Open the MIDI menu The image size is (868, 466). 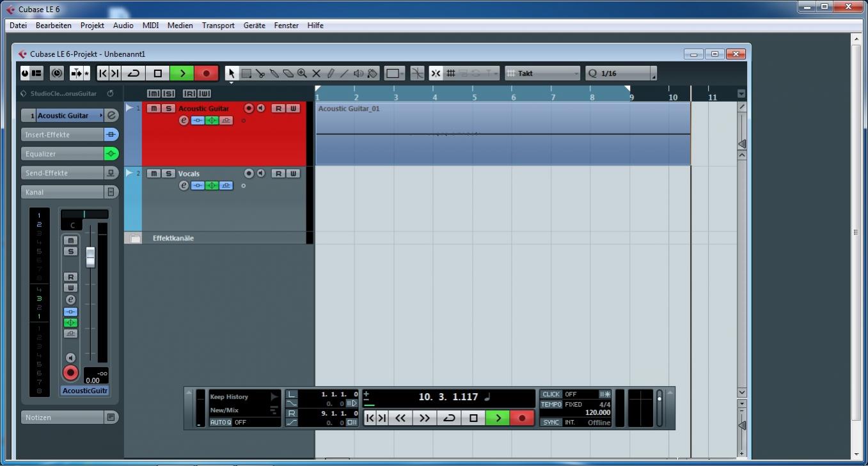pos(150,26)
